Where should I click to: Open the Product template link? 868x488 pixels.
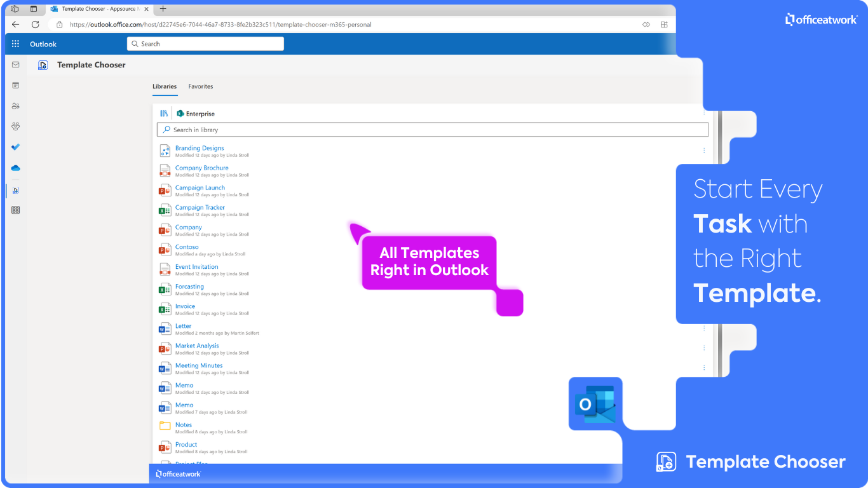point(186,444)
